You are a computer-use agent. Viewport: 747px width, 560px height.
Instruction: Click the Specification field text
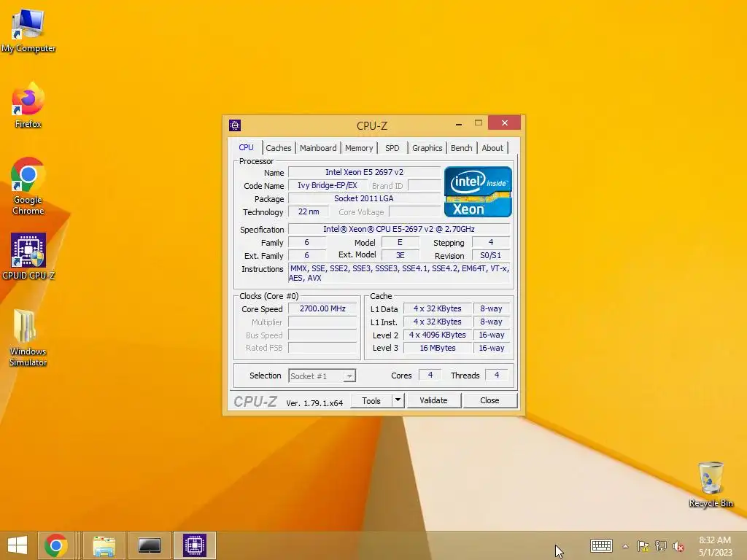click(399, 229)
